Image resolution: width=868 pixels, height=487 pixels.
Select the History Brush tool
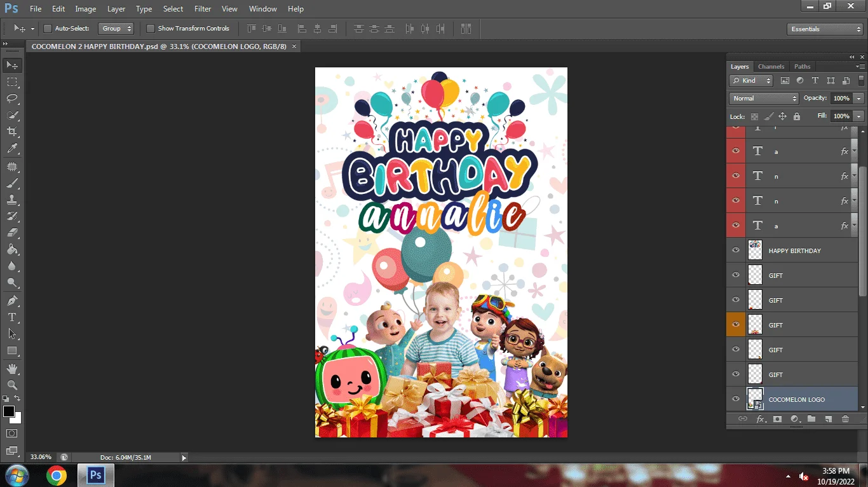(12, 216)
